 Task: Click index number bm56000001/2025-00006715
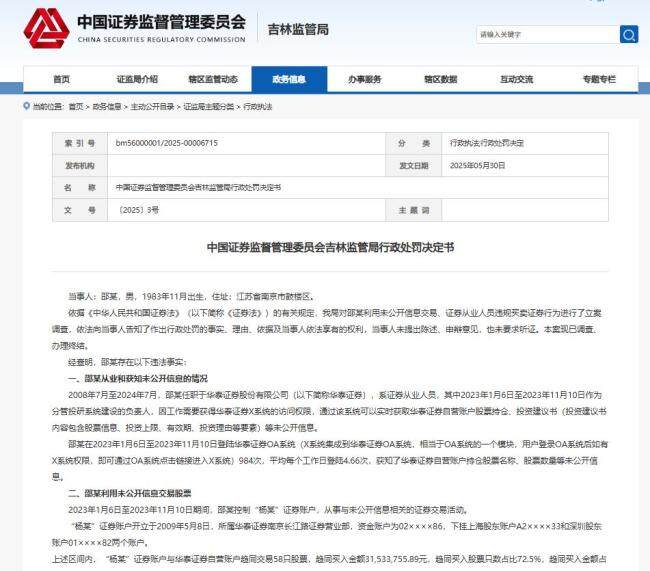(167, 143)
